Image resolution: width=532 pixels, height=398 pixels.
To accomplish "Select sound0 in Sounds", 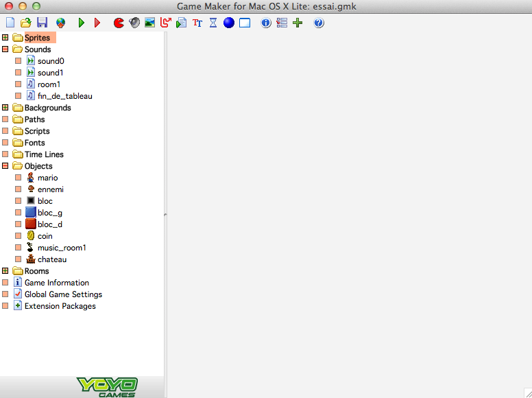I will click(51, 61).
